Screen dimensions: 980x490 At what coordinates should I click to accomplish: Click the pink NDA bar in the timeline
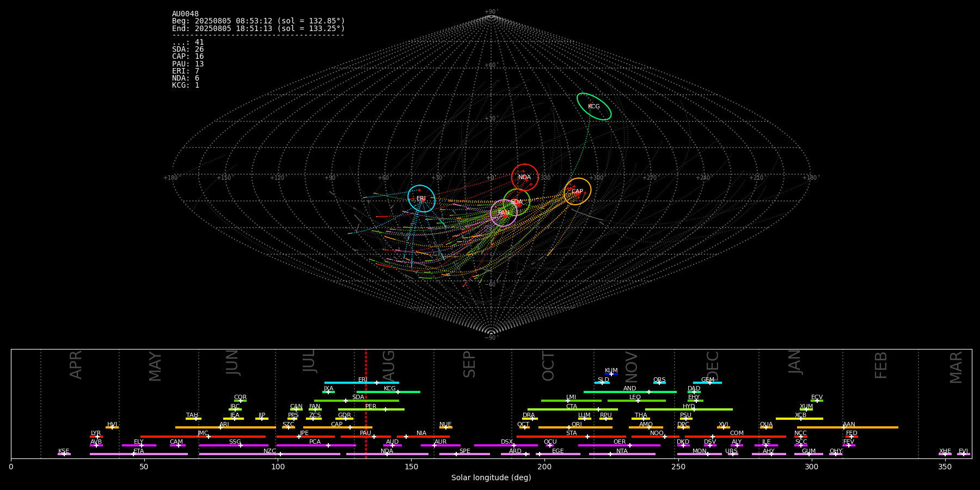[387, 454]
